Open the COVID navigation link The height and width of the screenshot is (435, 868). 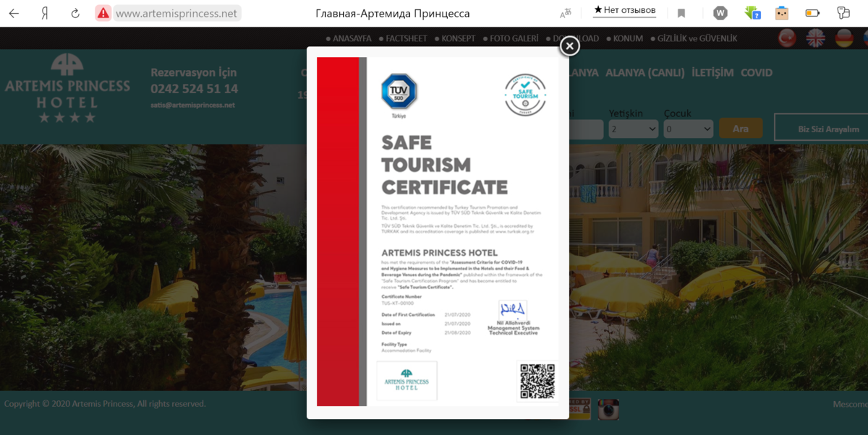point(757,72)
